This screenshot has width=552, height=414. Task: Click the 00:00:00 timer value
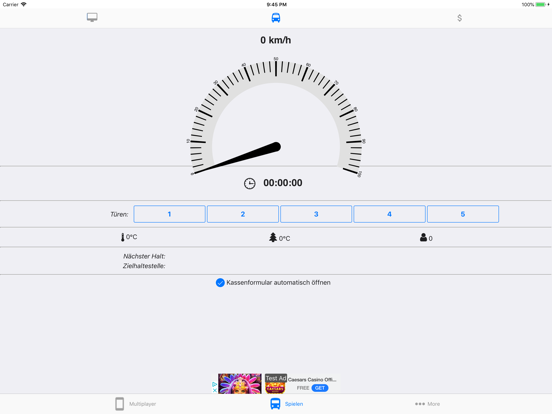click(x=283, y=183)
